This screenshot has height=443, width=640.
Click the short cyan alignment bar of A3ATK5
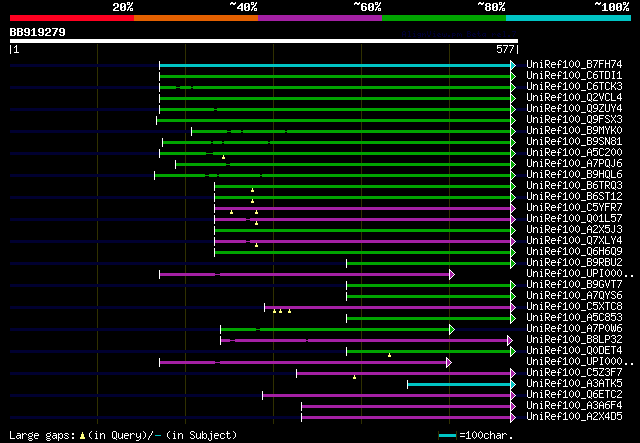coord(459,385)
